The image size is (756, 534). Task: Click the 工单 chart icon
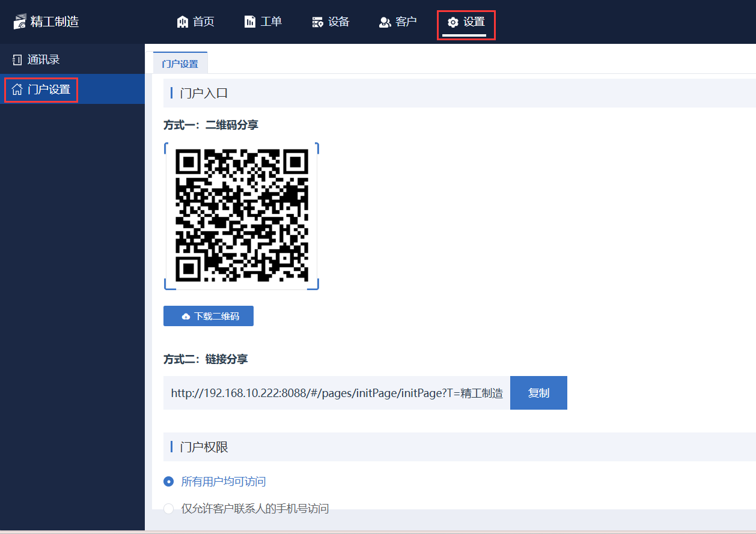(250, 22)
